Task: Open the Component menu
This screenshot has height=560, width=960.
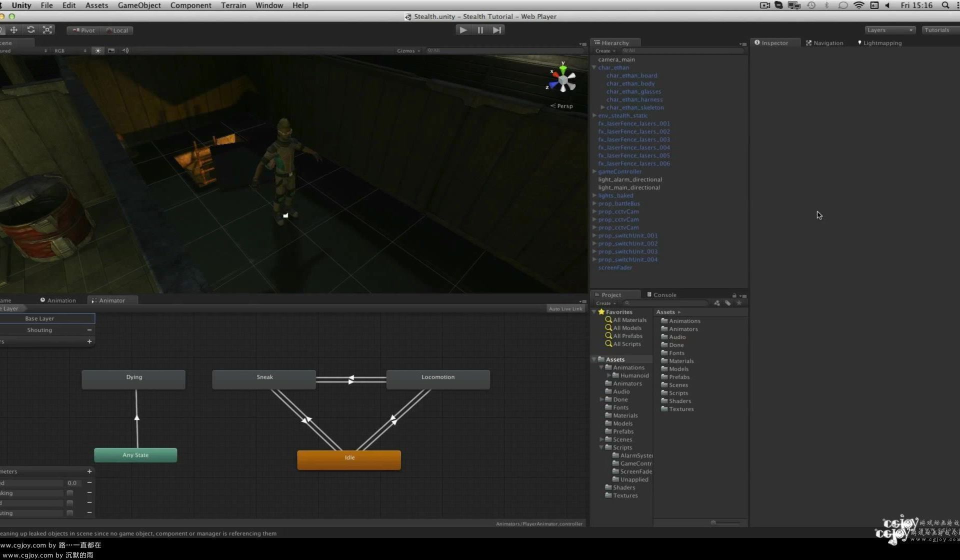Action: pos(190,5)
